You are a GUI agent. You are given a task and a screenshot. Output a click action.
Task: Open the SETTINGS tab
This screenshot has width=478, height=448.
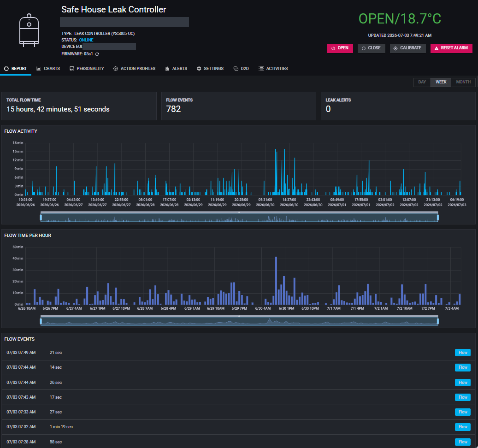point(210,69)
